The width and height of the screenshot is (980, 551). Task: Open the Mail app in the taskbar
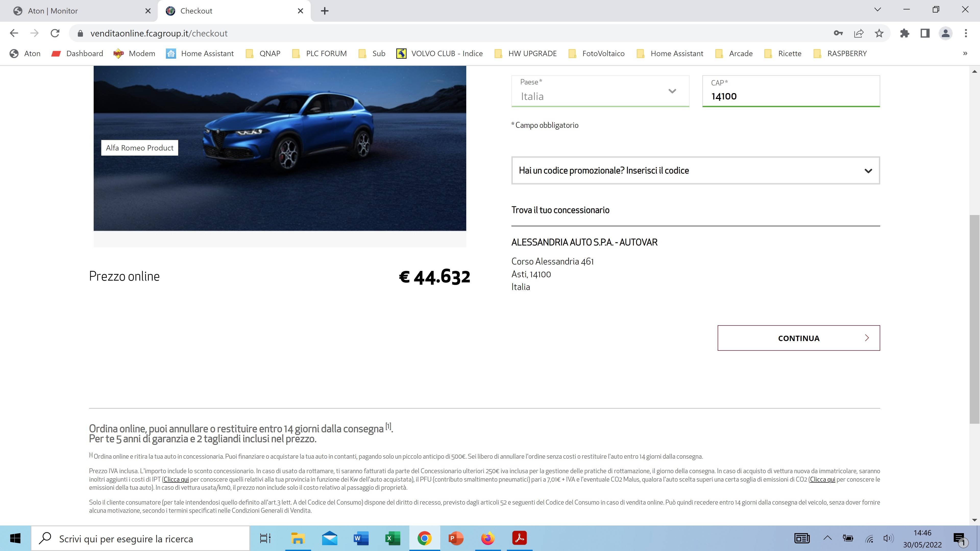[x=329, y=539]
